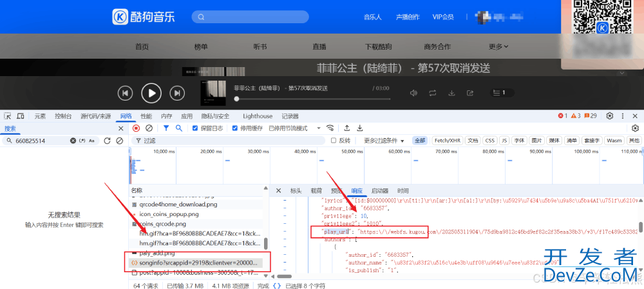The height and width of the screenshot is (289, 644).
Task: Click the player volume speaker icon
Action: click(414, 94)
